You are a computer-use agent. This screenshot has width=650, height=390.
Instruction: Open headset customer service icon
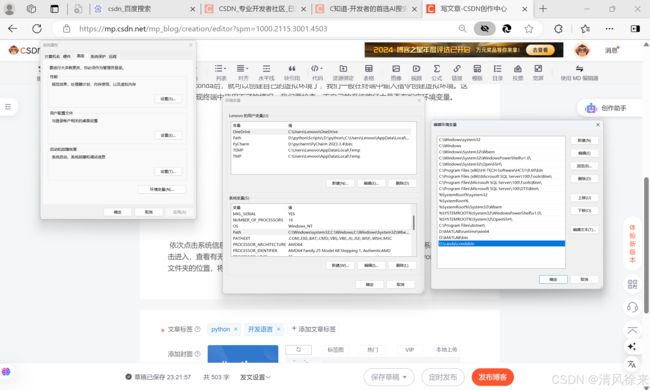pos(632,307)
